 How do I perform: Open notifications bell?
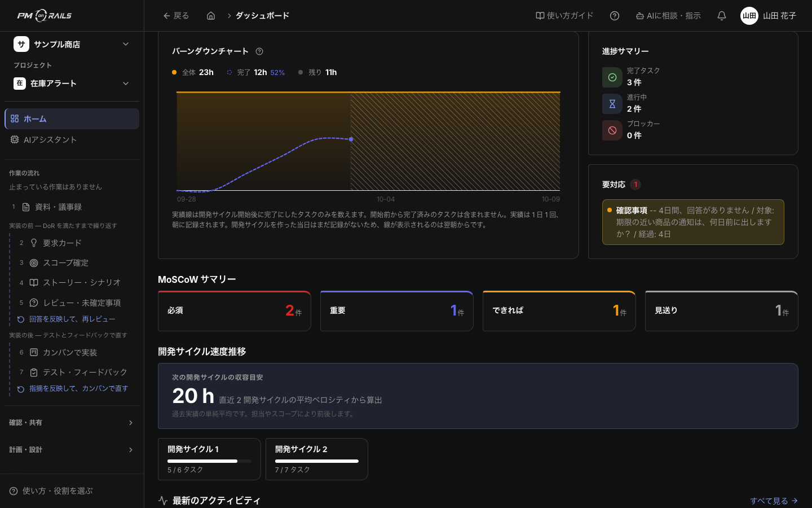pyautogui.click(x=722, y=16)
